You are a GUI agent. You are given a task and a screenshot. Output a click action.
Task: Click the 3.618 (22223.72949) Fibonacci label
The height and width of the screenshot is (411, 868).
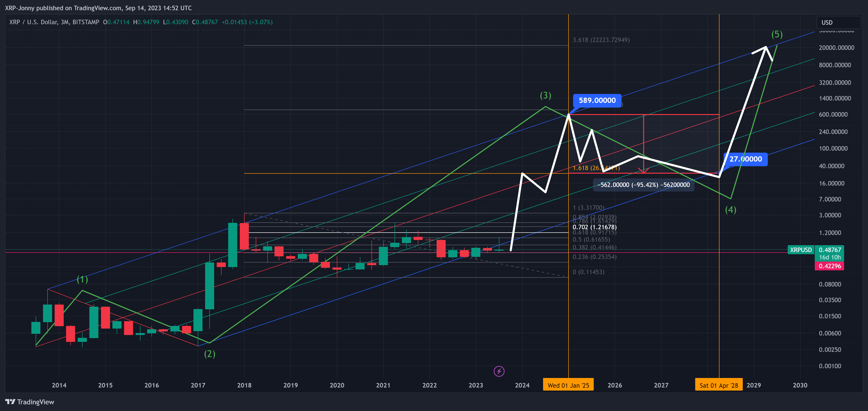pos(601,40)
